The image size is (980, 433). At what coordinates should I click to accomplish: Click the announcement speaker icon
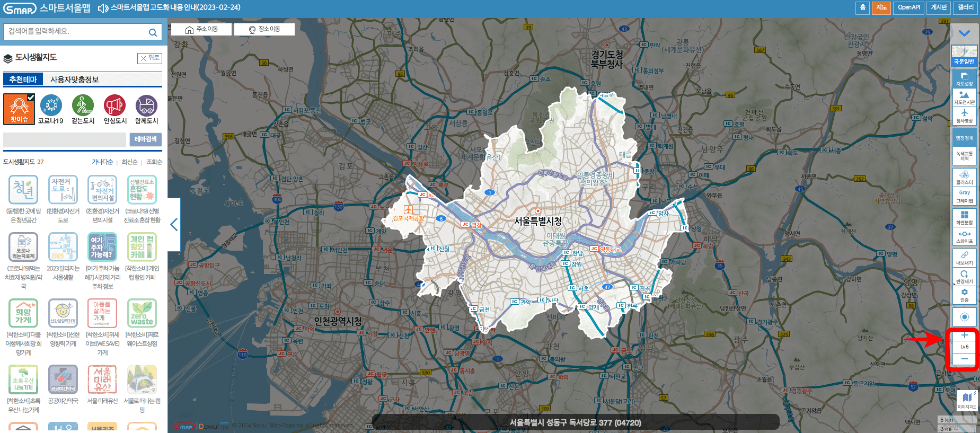tap(103, 8)
